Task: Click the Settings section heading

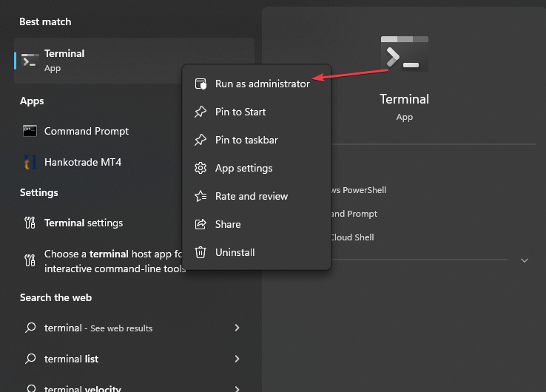Action: coord(39,192)
